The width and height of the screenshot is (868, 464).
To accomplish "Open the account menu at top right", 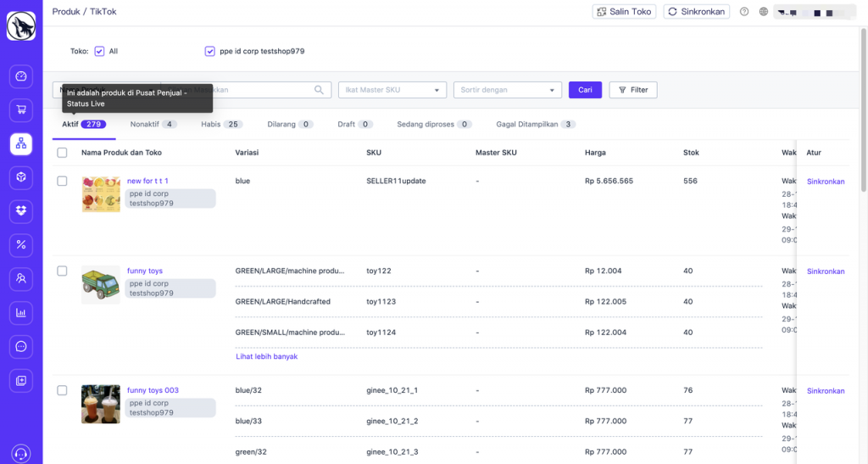I will (x=815, y=12).
